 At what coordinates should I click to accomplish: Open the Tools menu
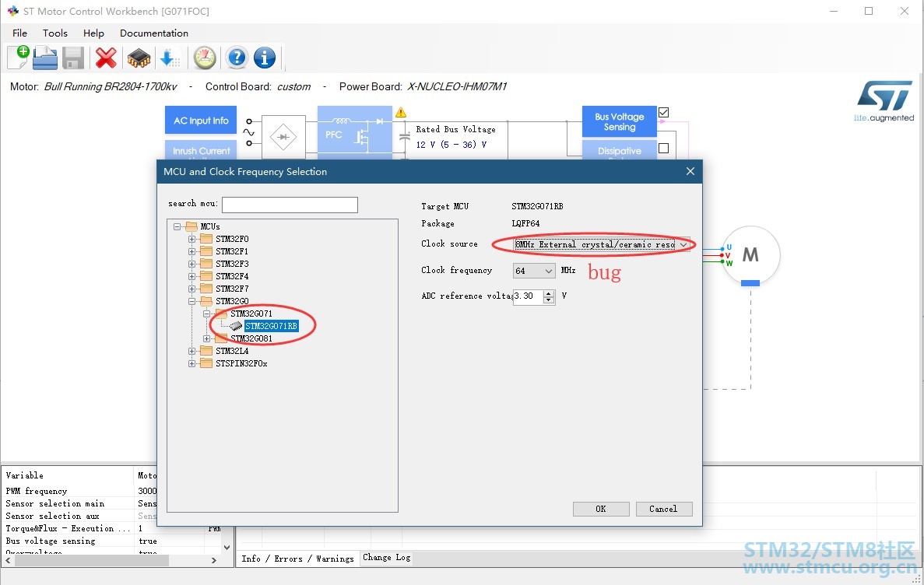click(x=54, y=33)
